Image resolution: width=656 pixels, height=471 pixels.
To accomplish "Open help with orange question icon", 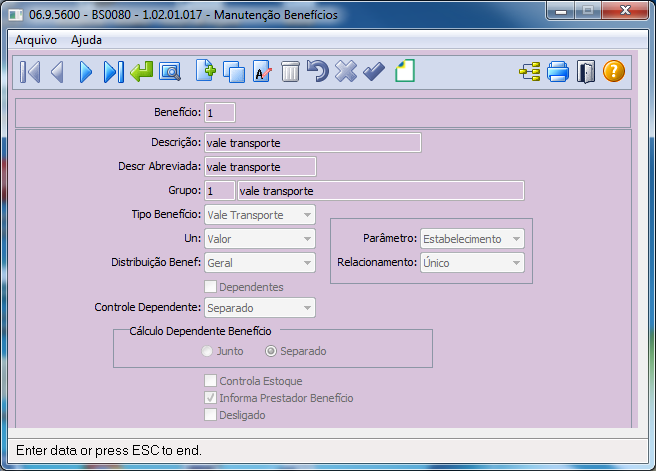I will (614, 71).
